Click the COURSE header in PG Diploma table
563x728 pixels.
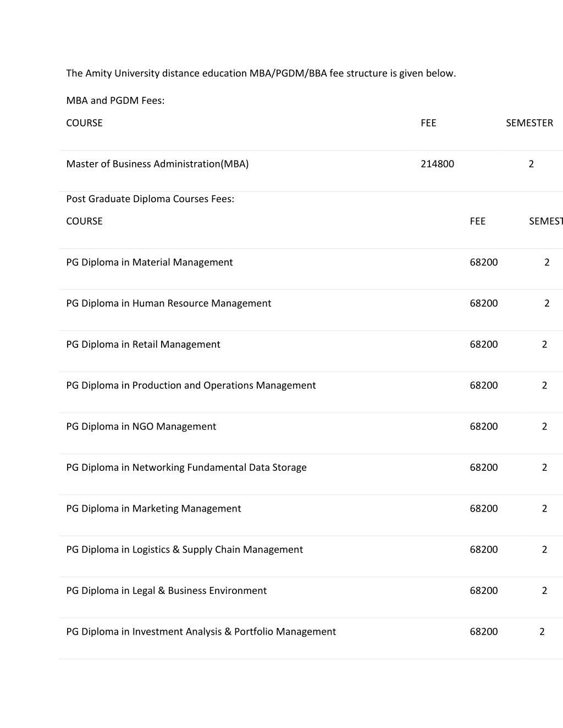coord(84,221)
